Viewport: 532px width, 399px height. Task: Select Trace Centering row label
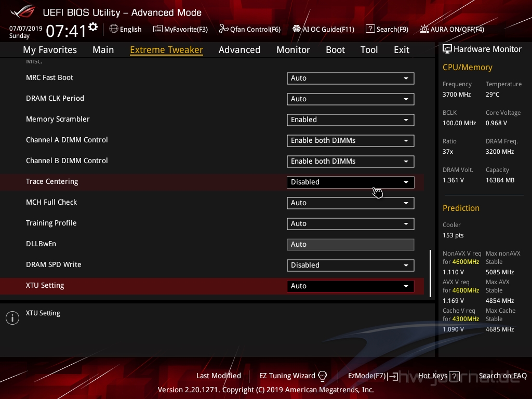click(x=52, y=181)
